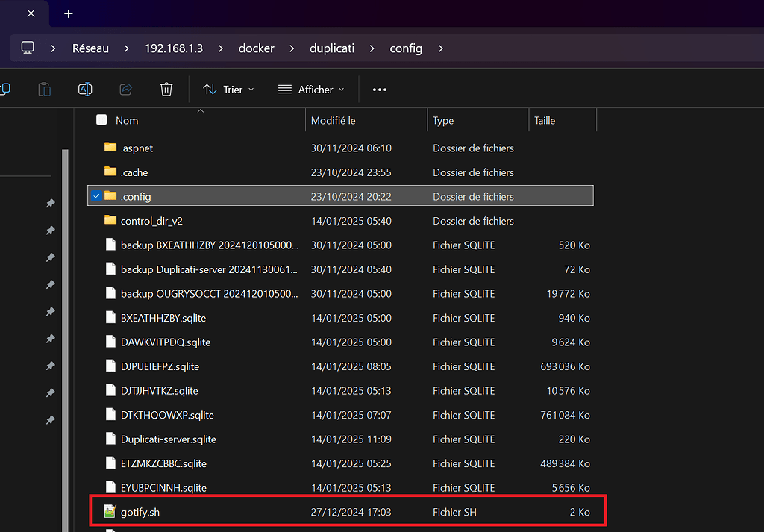Screen dimensions: 764x532
Task: Click the Delete trash can icon
Action: (x=166, y=90)
